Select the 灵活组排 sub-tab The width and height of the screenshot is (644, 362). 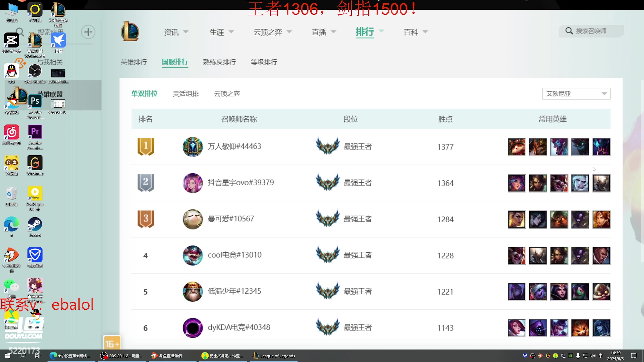[x=186, y=94]
